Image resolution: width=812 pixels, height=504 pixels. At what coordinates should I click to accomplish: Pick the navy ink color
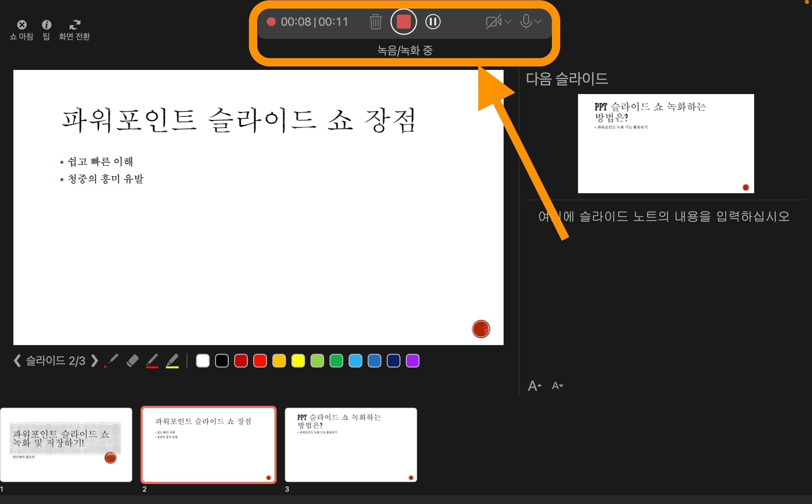coord(394,361)
